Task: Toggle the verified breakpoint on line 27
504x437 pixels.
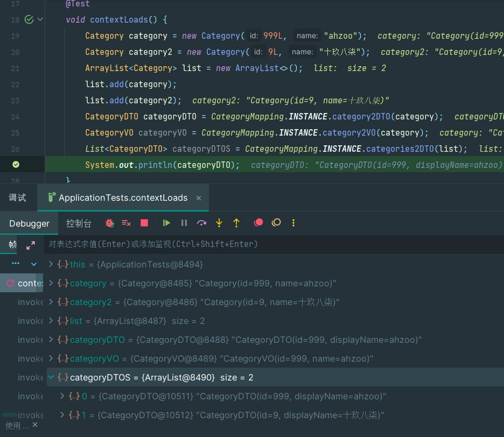Action: click(x=16, y=165)
